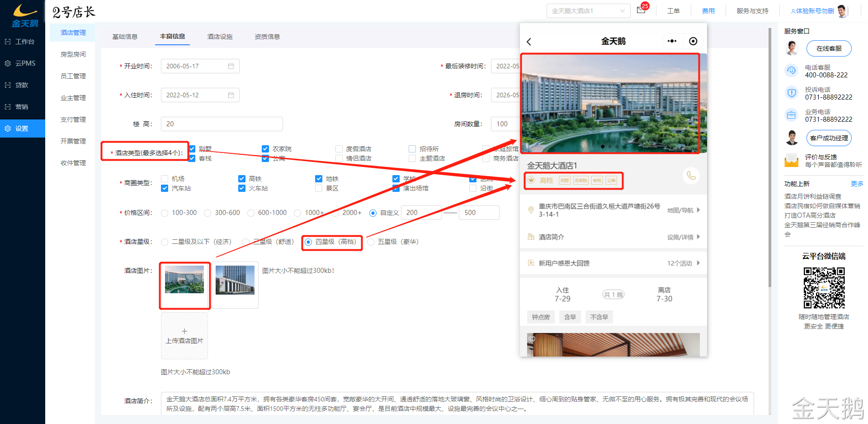Open the 开业时间 date picker

point(200,66)
